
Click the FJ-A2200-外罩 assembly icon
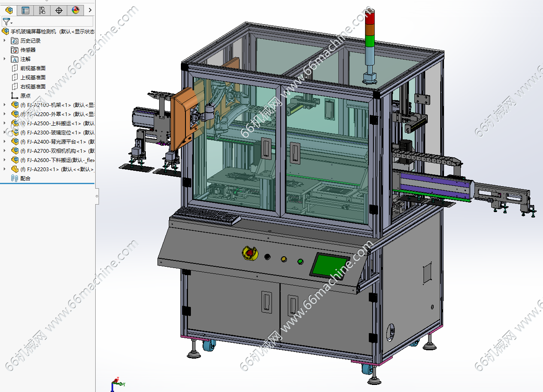pos(15,114)
